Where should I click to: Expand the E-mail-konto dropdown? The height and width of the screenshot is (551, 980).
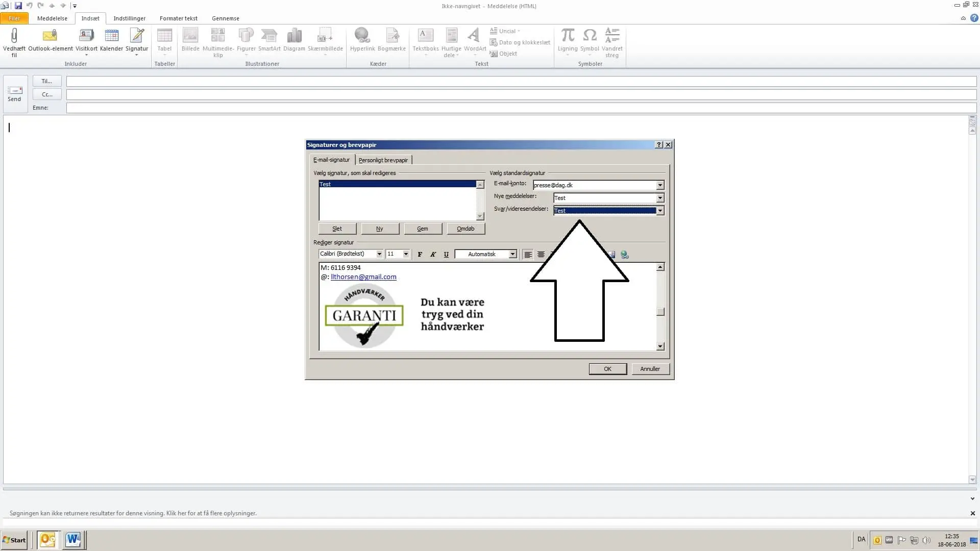tap(660, 185)
